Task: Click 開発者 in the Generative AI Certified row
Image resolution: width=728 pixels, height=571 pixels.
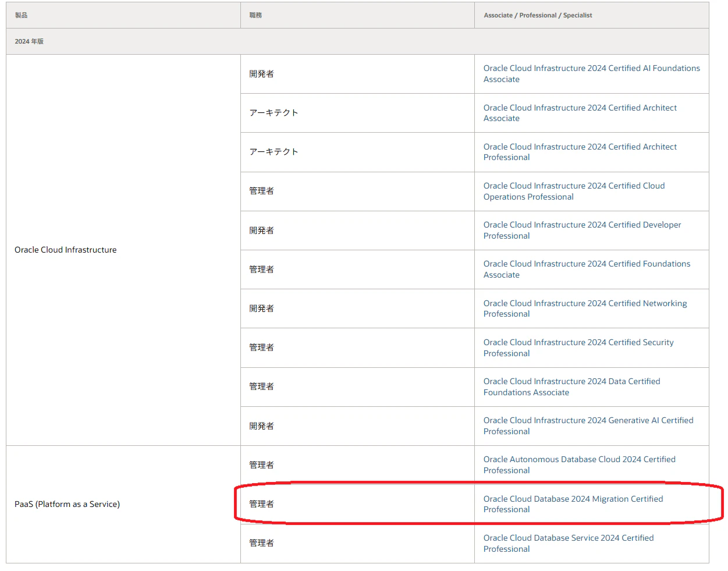Action: pos(261,426)
